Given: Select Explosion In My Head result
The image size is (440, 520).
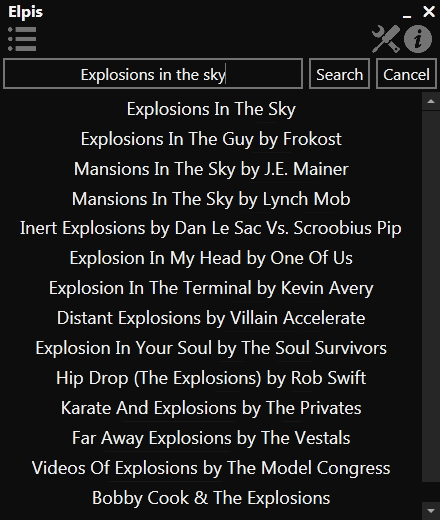Looking at the screenshot, I should [x=211, y=258].
